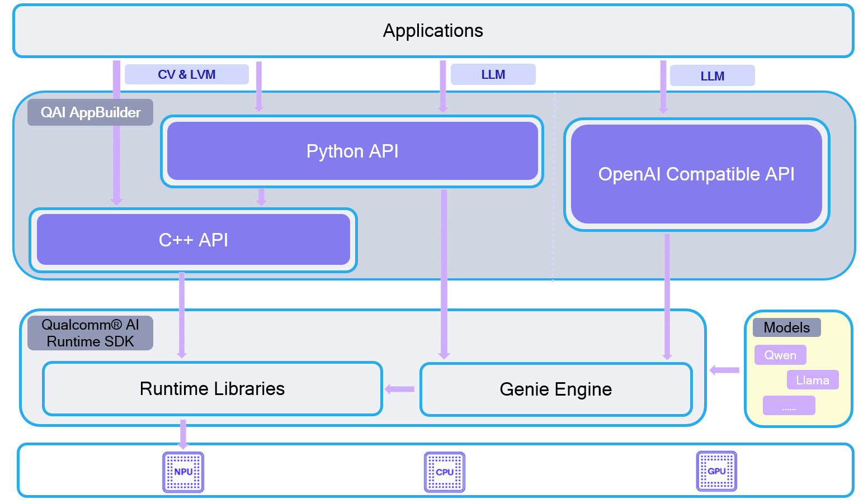Click the left LLM tag
The image size is (868, 504).
coord(493,74)
